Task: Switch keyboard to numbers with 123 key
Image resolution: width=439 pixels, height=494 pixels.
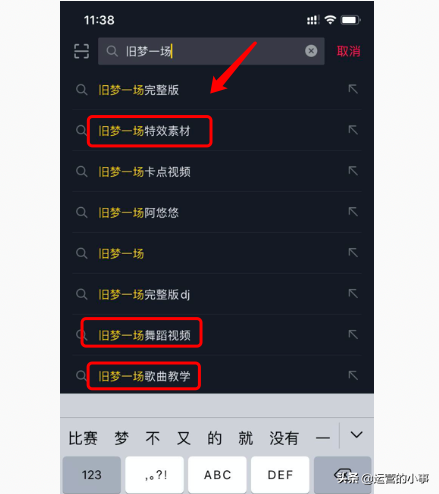Action: 92,475
